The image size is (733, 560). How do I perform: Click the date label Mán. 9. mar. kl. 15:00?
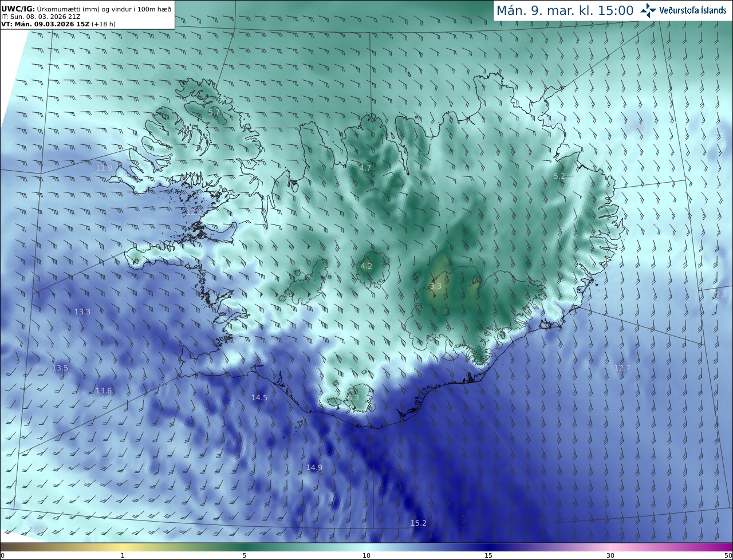point(565,10)
